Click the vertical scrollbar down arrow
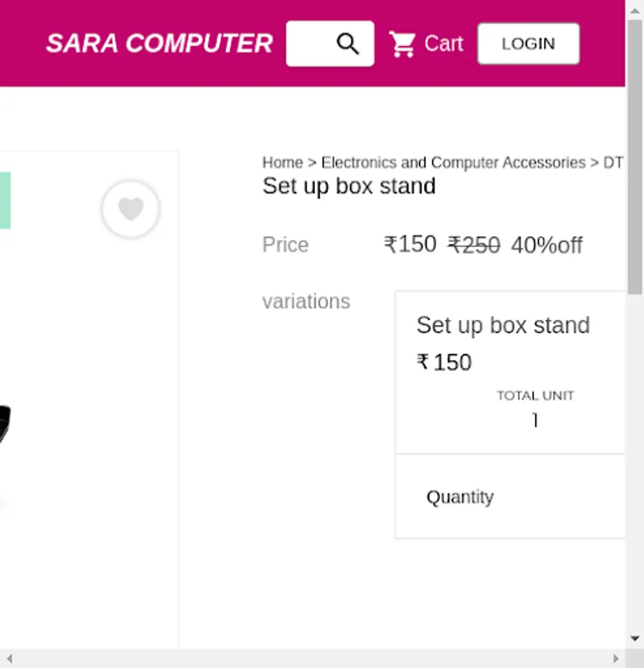The image size is (644, 668). point(635,638)
